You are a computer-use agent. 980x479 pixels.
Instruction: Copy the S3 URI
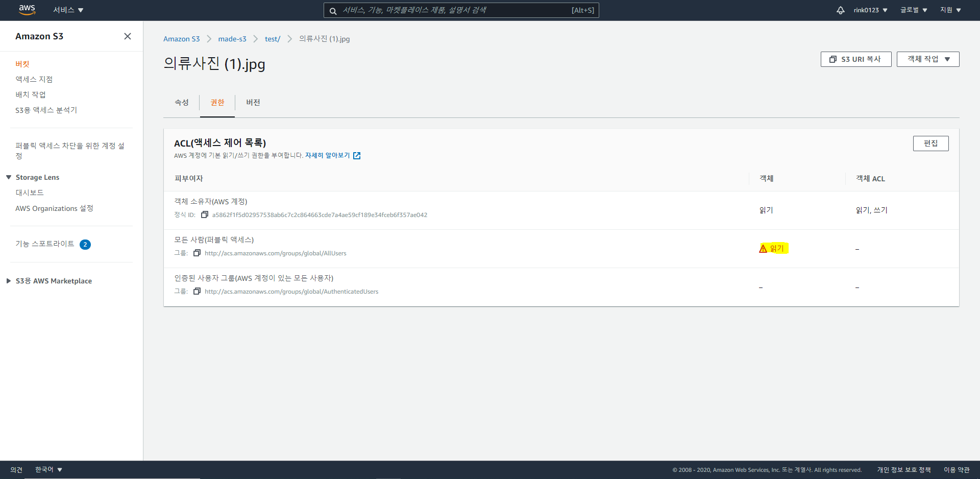click(x=856, y=59)
